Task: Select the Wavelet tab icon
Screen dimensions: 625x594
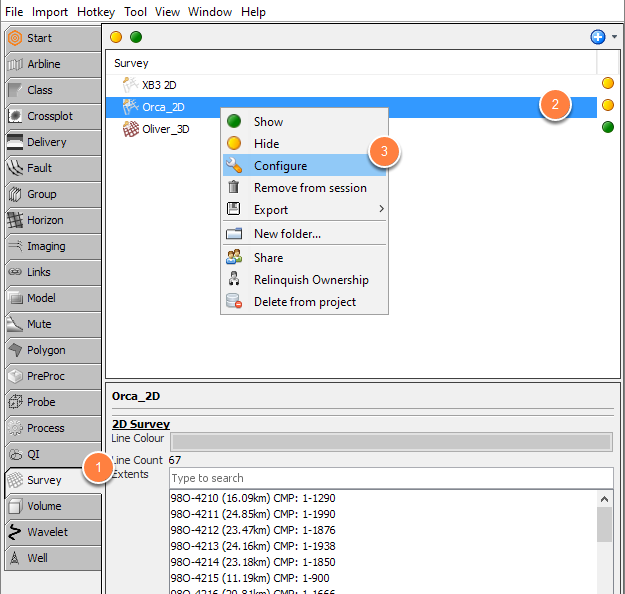Action: [x=15, y=532]
